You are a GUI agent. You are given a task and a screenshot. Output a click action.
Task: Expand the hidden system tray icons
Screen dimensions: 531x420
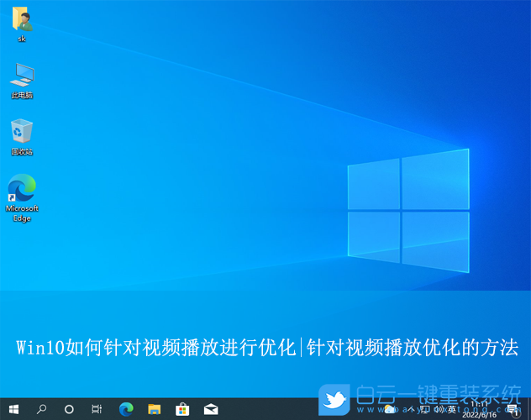tap(408, 409)
